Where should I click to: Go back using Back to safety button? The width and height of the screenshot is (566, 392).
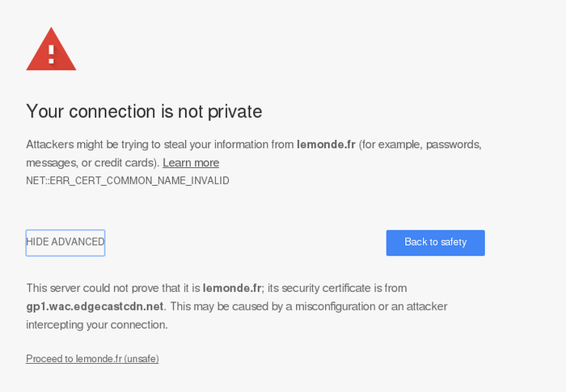(435, 242)
